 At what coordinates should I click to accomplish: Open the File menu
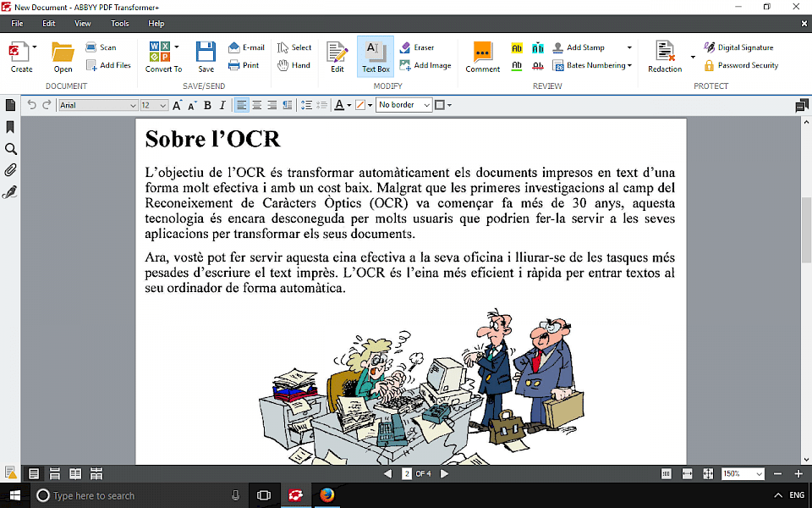(x=17, y=24)
